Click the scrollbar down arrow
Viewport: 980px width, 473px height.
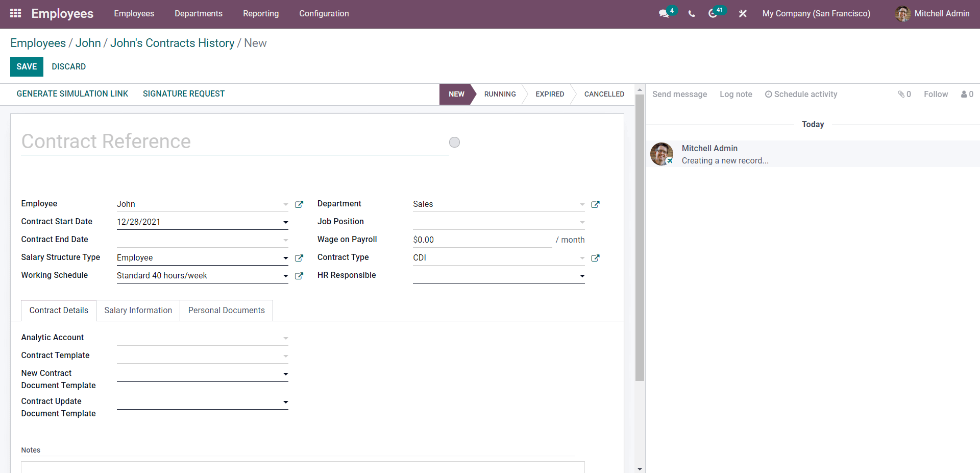point(640,468)
